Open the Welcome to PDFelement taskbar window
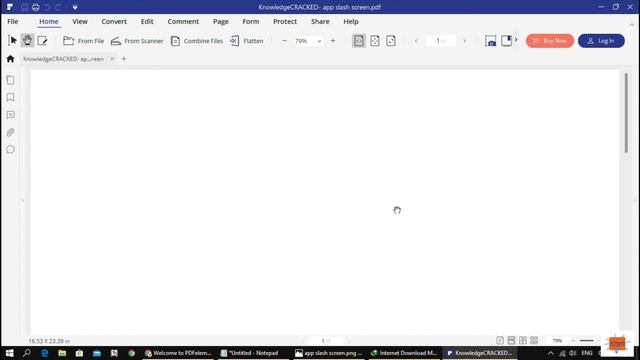 [x=178, y=353]
